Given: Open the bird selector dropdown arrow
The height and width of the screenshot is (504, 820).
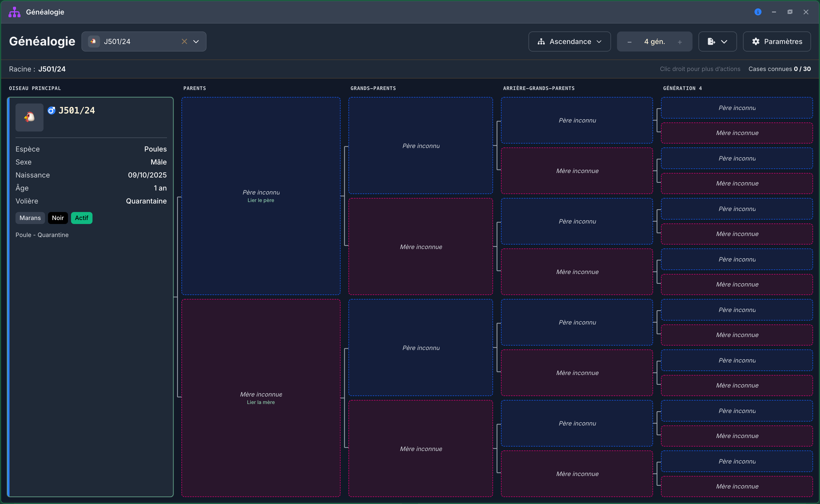Looking at the screenshot, I should 196,41.
